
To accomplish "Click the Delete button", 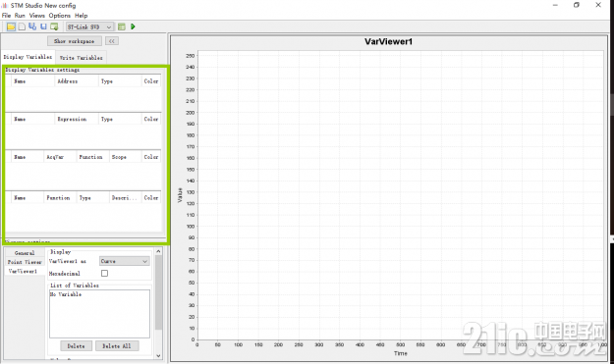I will pos(76,346).
